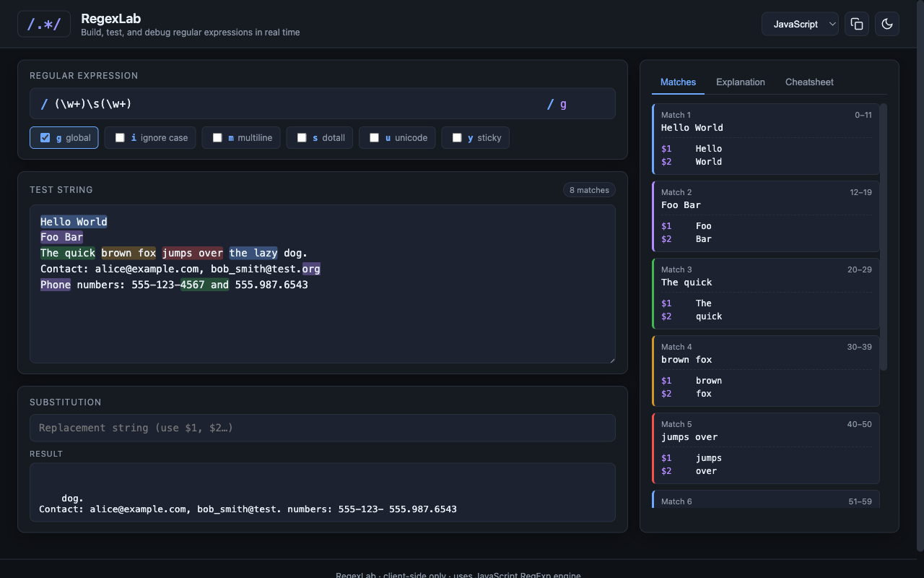Image resolution: width=924 pixels, height=578 pixels.
Task: Toggle the global flag checkbox
Action: 45,138
